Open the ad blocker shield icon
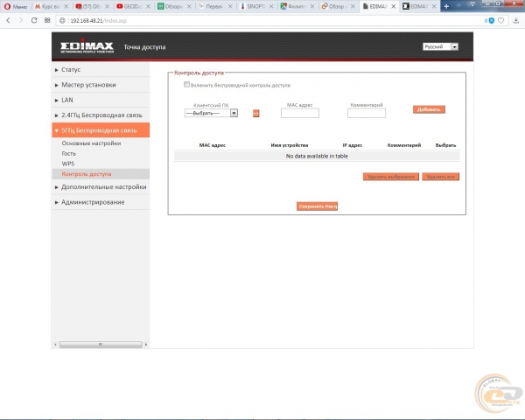Image resolution: width=525 pixels, height=420 pixels. 491,20
